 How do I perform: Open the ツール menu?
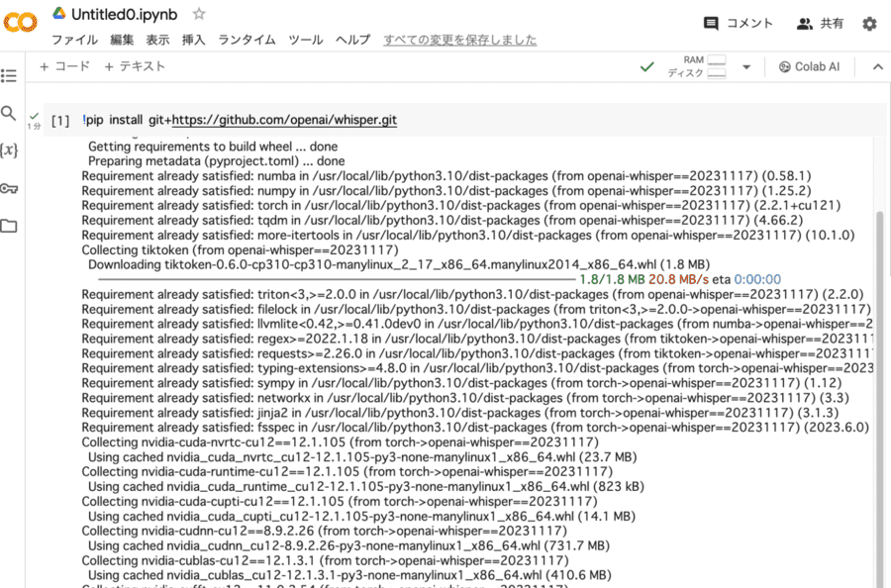(305, 41)
